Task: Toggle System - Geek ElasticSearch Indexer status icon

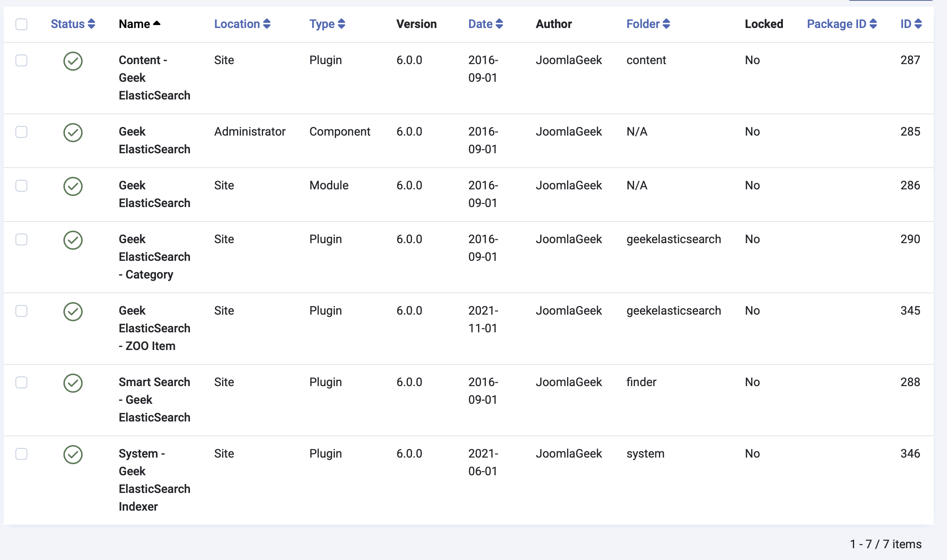Action: point(73,454)
